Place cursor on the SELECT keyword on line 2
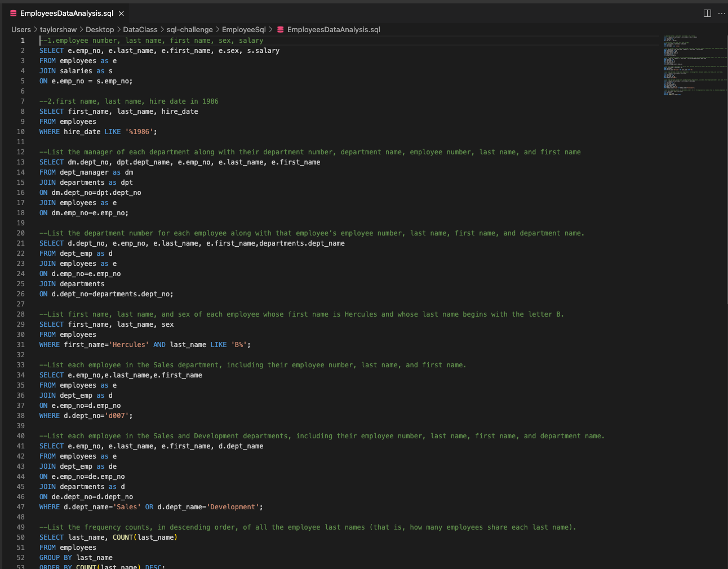This screenshot has width=728, height=569. (51, 50)
